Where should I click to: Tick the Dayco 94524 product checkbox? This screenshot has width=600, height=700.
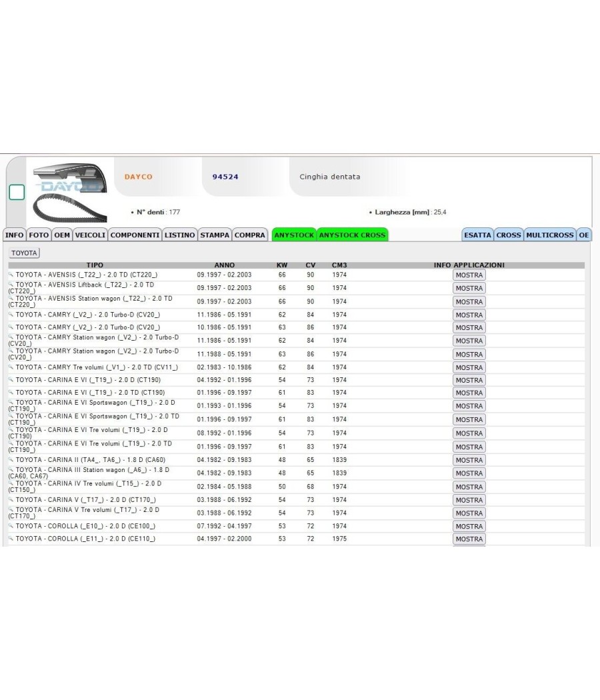pyautogui.click(x=17, y=193)
